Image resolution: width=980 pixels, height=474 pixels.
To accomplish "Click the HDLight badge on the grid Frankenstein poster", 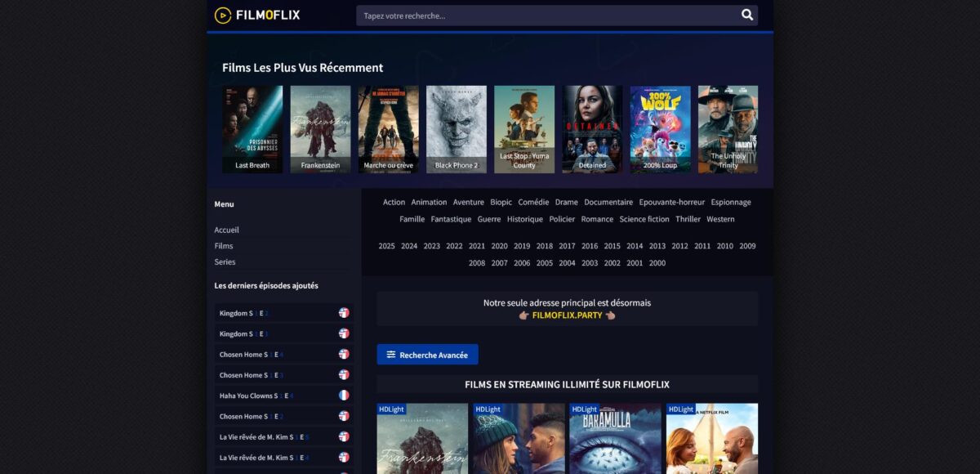I will pos(391,409).
